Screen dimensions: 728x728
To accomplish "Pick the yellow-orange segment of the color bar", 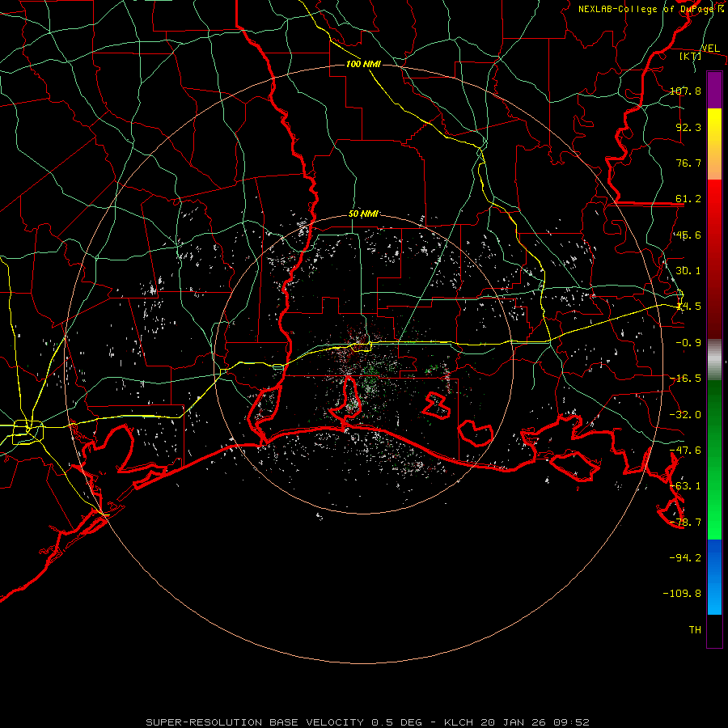I will point(714,144).
